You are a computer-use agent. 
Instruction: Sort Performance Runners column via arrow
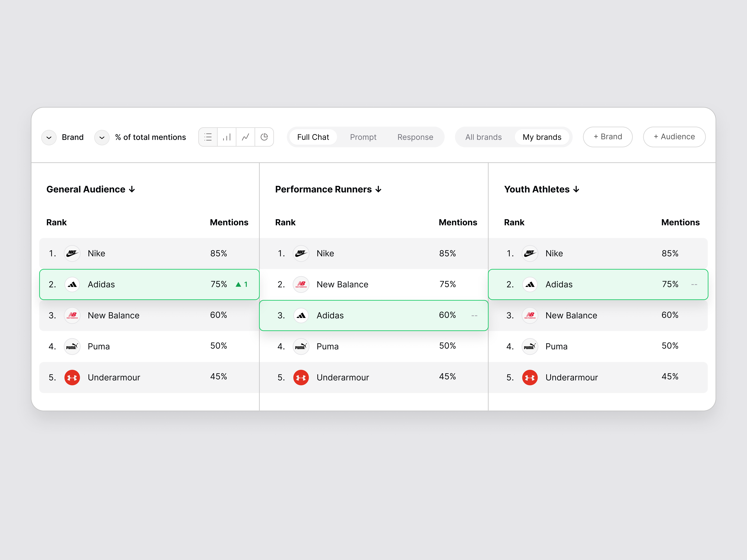click(379, 189)
